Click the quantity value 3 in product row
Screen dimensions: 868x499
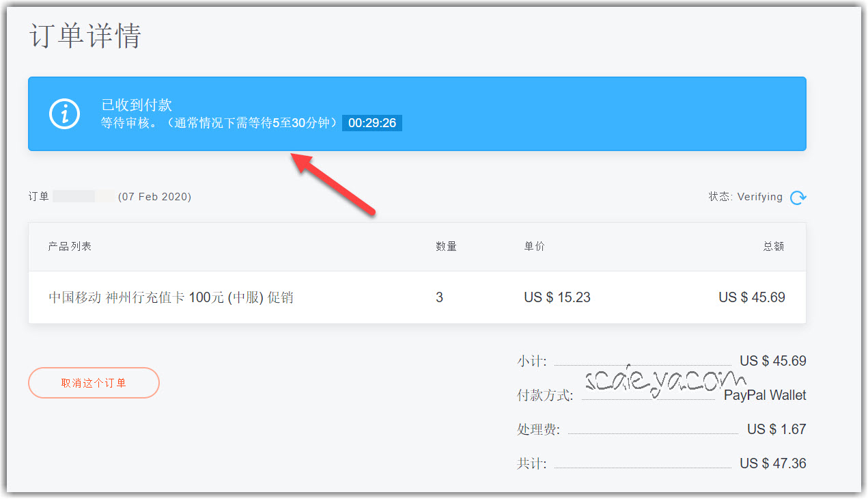[439, 297]
